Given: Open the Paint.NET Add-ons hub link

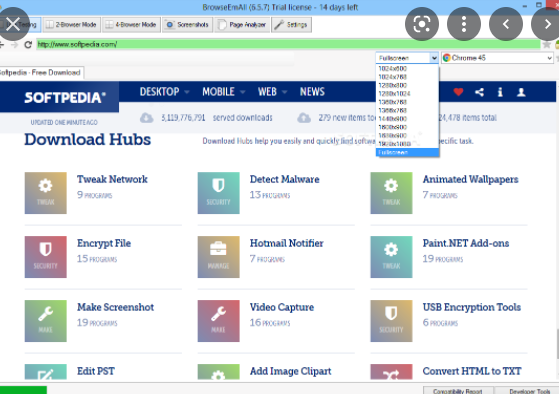Looking at the screenshot, I should tap(466, 243).
